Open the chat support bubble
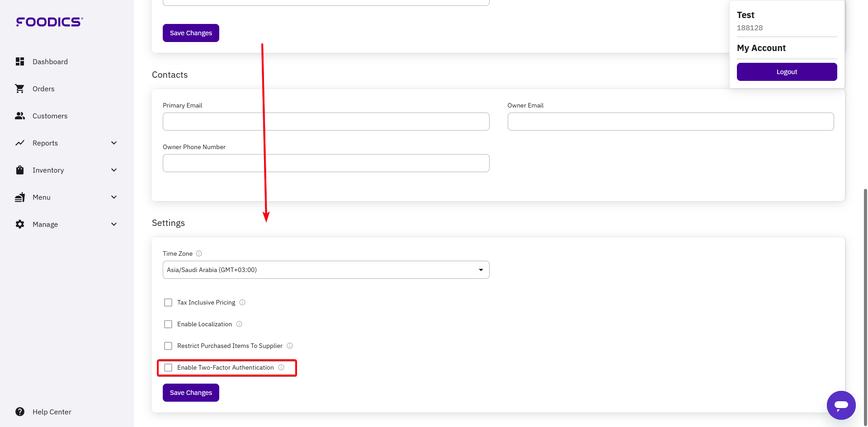This screenshot has height=427, width=868. [x=841, y=405]
